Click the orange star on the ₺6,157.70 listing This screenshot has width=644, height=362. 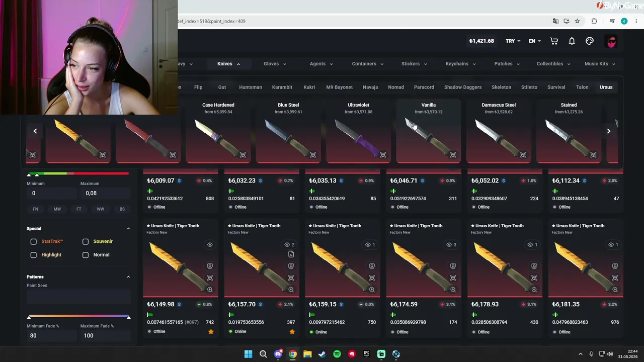click(292, 331)
